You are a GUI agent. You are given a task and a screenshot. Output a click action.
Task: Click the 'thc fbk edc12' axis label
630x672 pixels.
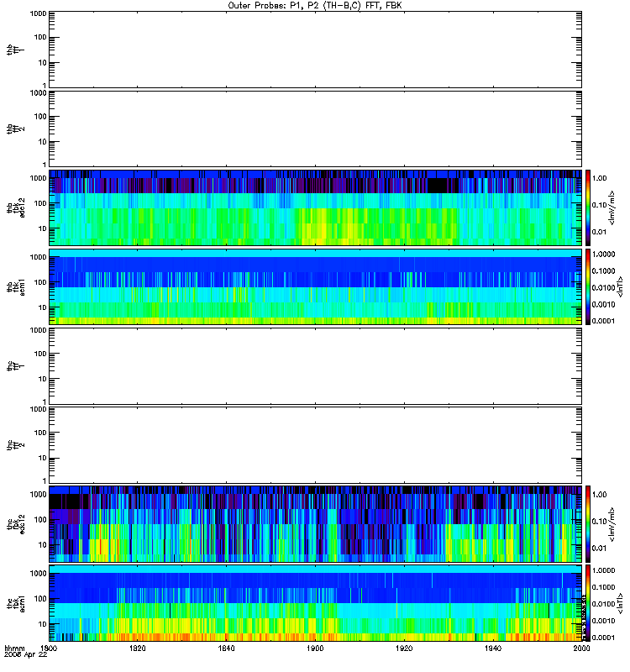[15, 524]
